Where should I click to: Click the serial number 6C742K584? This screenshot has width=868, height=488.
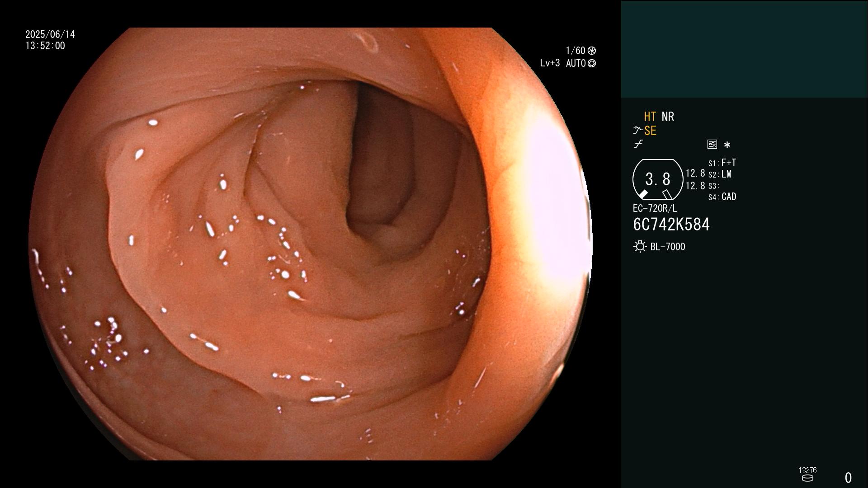tap(671, 224)
